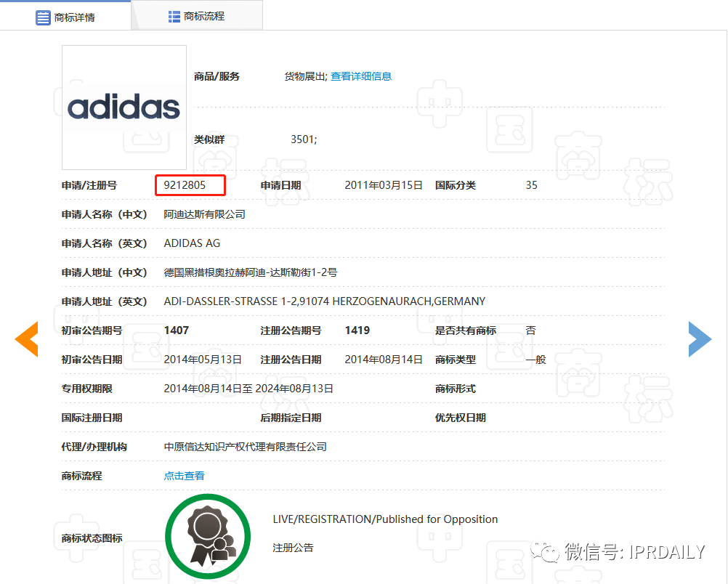This screenshot has width=728, height=584.
Task: Click the WeChat logo beside IPRDAILY
Action: pyautogui.click(x=546, y=551)
